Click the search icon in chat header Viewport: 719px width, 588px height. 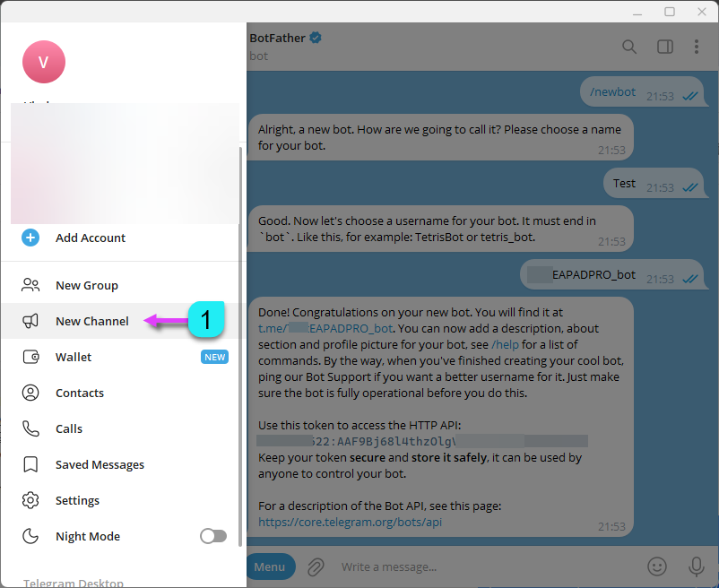click(629, 47)
